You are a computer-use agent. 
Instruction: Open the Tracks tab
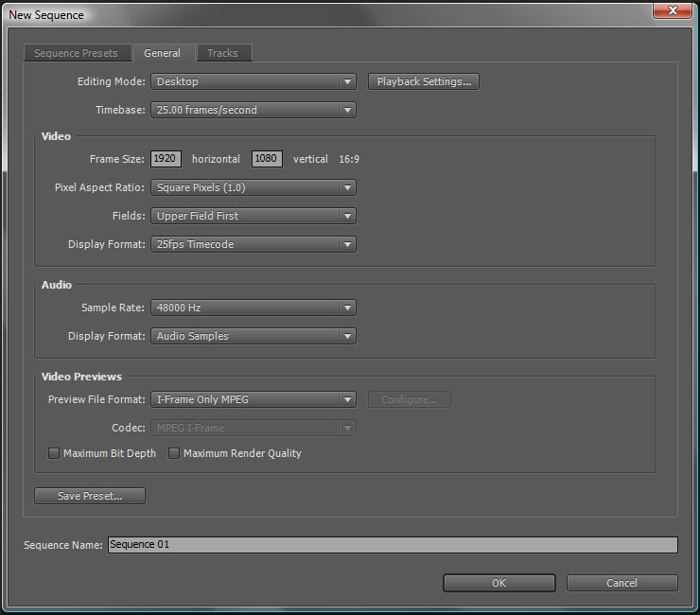223,54
